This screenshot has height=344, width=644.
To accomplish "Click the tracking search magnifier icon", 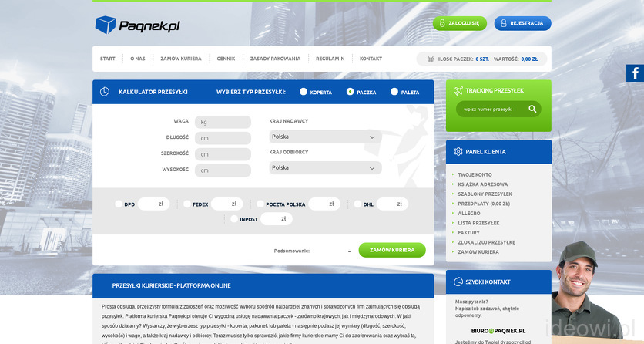I will 532,110.
